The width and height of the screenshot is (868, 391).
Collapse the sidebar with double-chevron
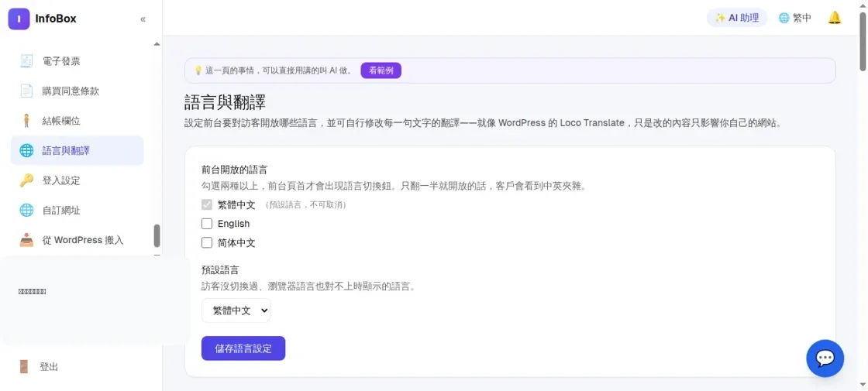(143, 19)
